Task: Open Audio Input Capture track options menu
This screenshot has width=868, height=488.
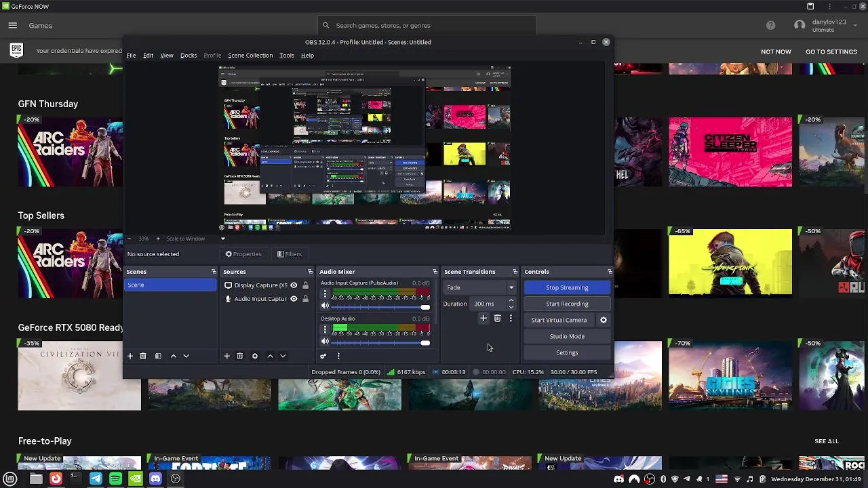Action: pyautogui.click(x=325, y=294)
